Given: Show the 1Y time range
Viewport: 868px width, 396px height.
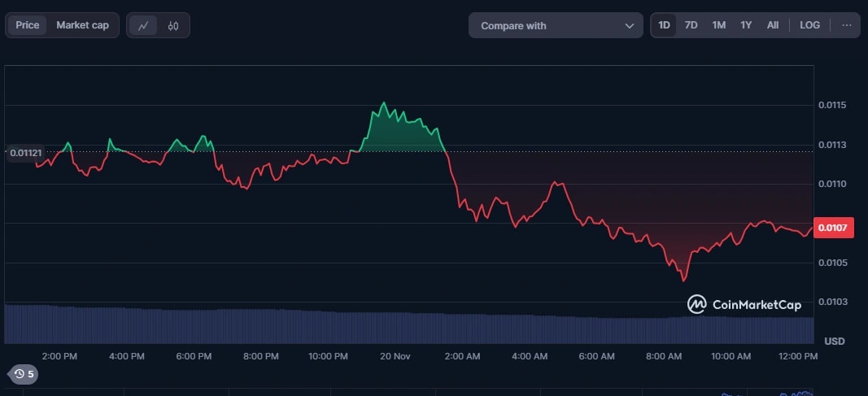Looking at the screenshot, I should (x=745, y=25).
